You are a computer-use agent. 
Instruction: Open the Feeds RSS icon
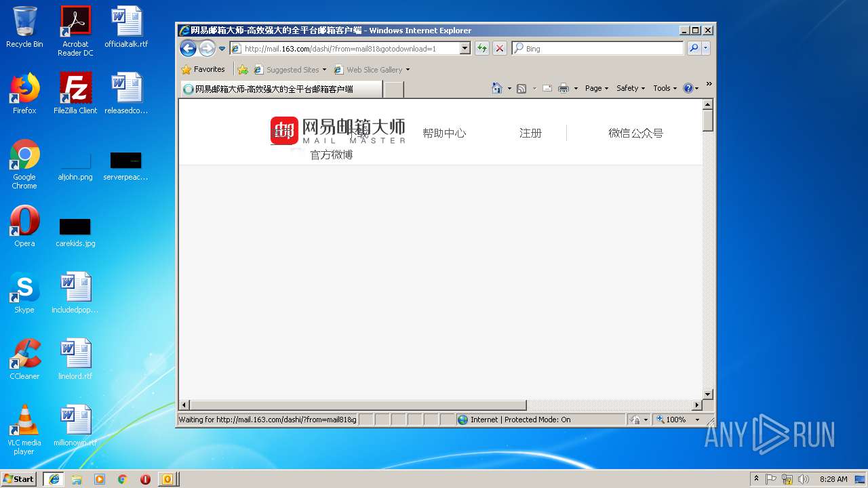tap(521, 88)
